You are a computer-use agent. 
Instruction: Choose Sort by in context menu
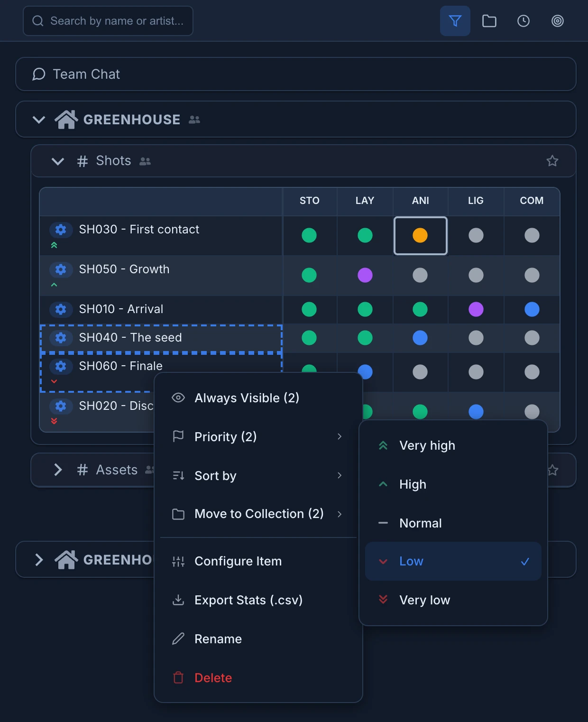[x=258, y=475]
